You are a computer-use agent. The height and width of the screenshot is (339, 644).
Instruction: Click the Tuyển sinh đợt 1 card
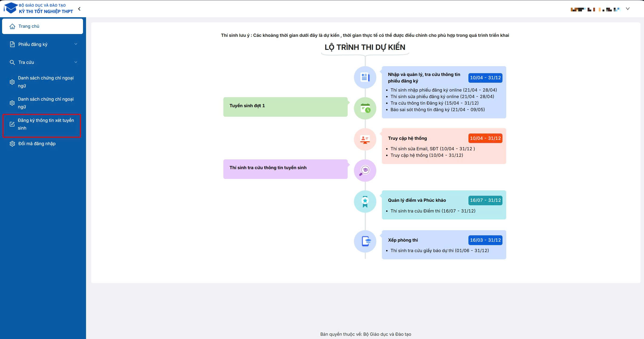coord(285,107)
